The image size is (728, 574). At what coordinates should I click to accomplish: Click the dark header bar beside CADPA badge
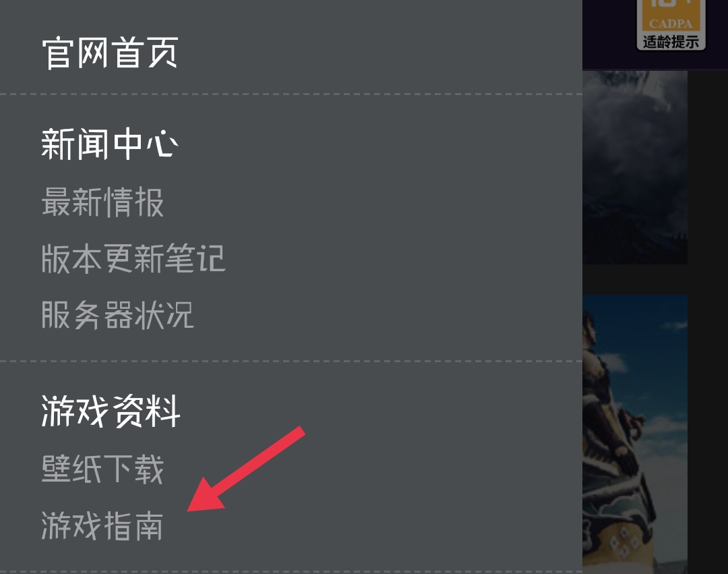click(609, 34)
